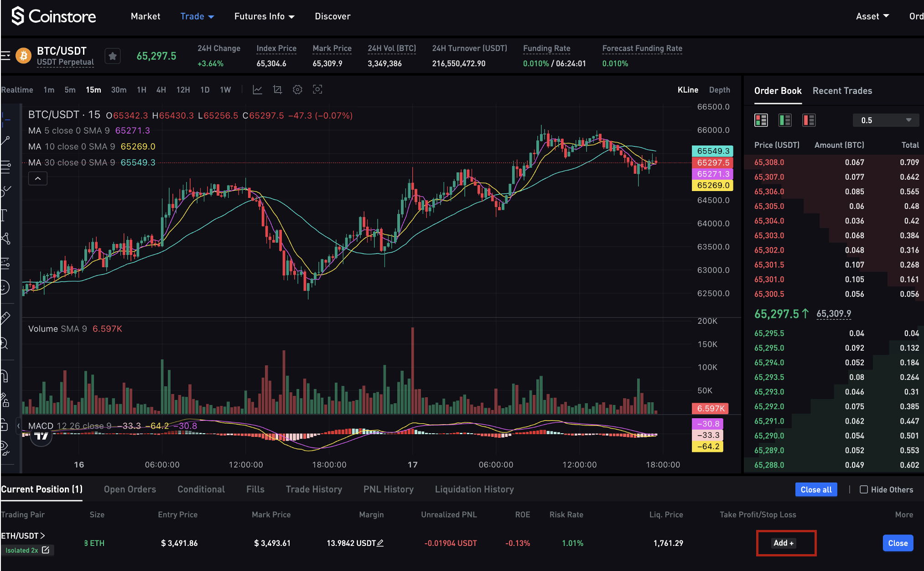
Task: Select the brush drawing tool
Action: coord(5,191)
